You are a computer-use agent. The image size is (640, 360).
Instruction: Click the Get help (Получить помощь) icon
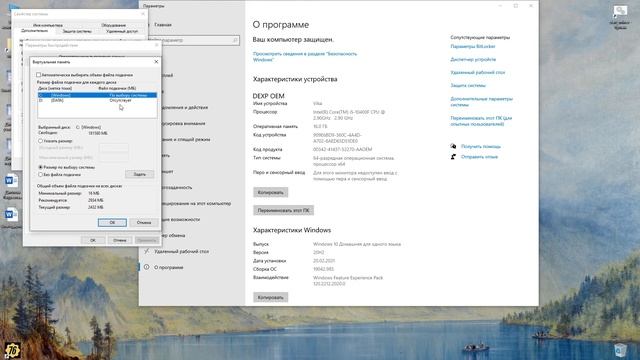click(453, 146)
